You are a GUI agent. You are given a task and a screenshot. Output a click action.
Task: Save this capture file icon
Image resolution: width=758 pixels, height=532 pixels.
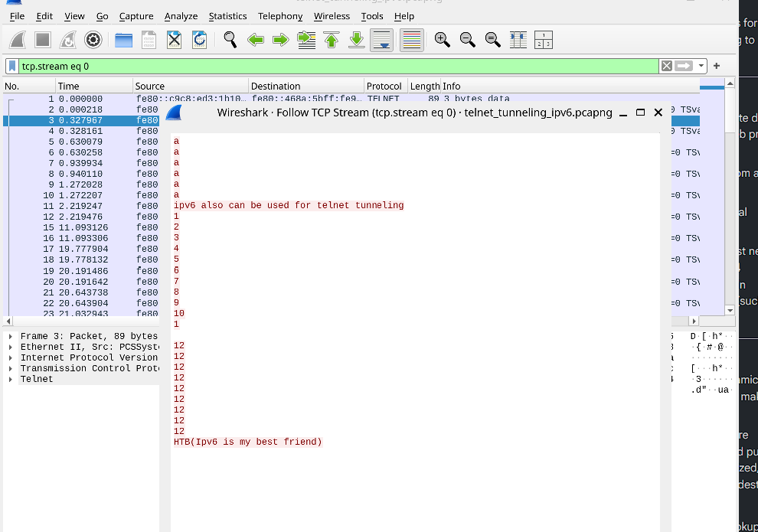click(149, 40)
